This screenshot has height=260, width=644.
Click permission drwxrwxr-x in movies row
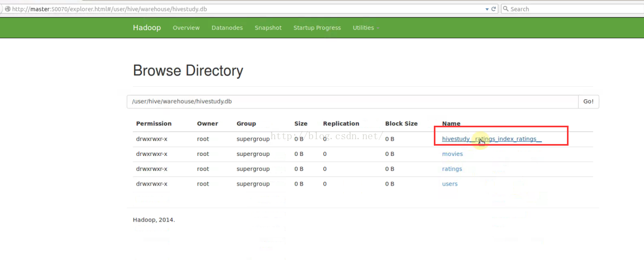pos(151,154)
